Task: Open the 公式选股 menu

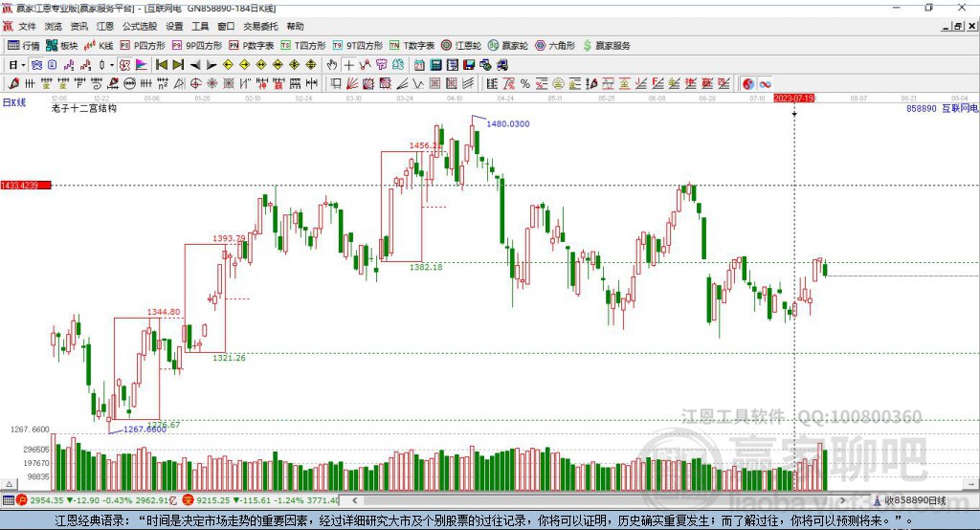Action: click(140, 26)
